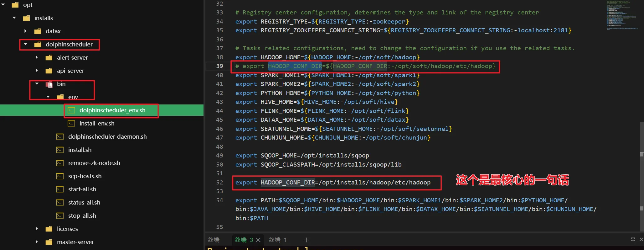
Task: Click the status-all.sh script icon
Action: click(x=60, y=203)
